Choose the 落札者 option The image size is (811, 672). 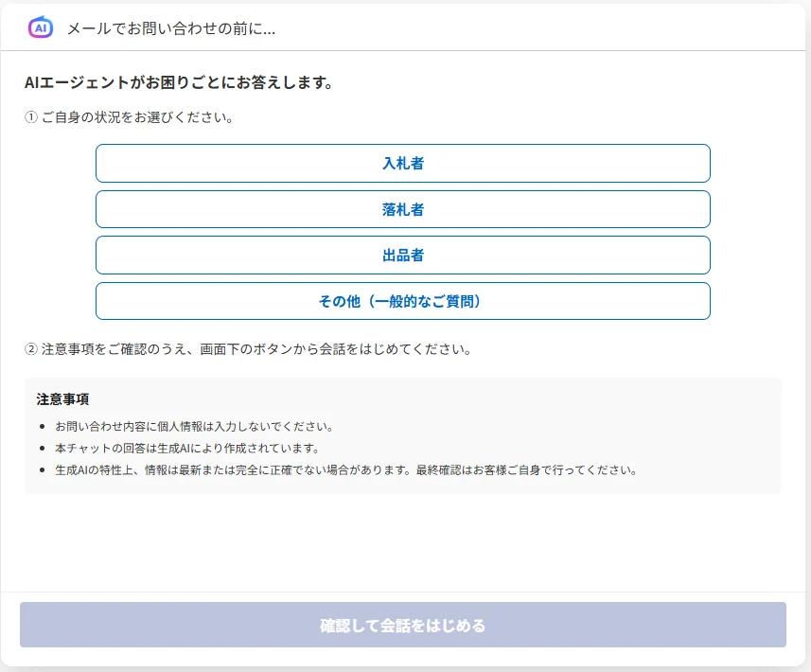(x=403, y=209)
